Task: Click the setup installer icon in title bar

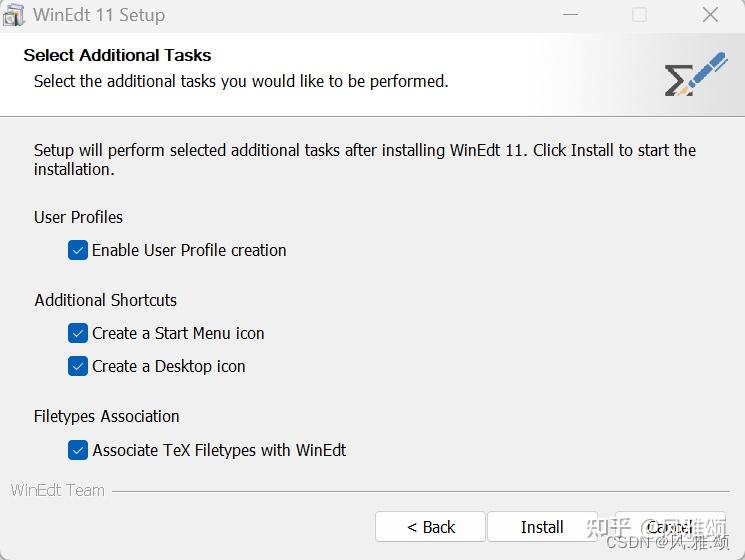Action: coord(13,15)
